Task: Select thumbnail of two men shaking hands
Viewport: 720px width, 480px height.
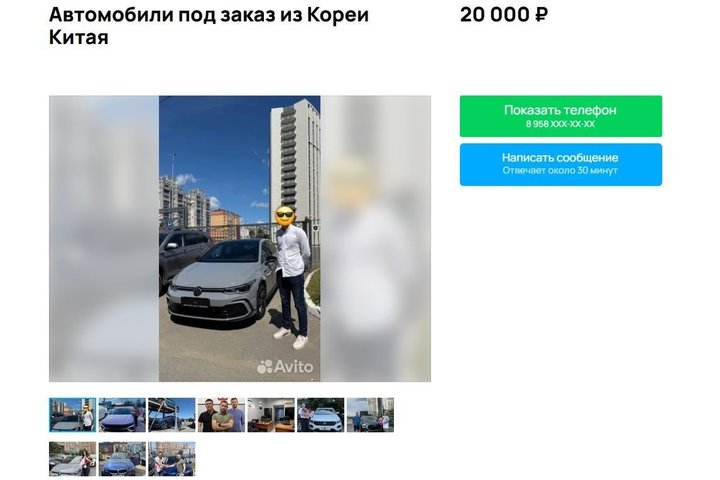Action: point(172,459)
